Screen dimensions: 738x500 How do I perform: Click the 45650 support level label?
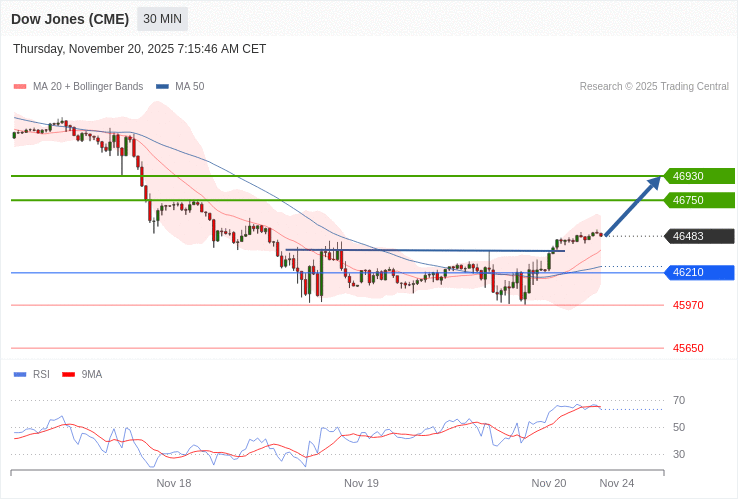(688, 348)
